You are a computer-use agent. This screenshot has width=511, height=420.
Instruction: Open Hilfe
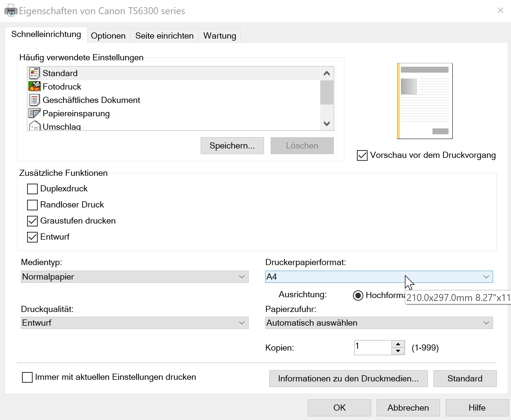pos(477,408)
